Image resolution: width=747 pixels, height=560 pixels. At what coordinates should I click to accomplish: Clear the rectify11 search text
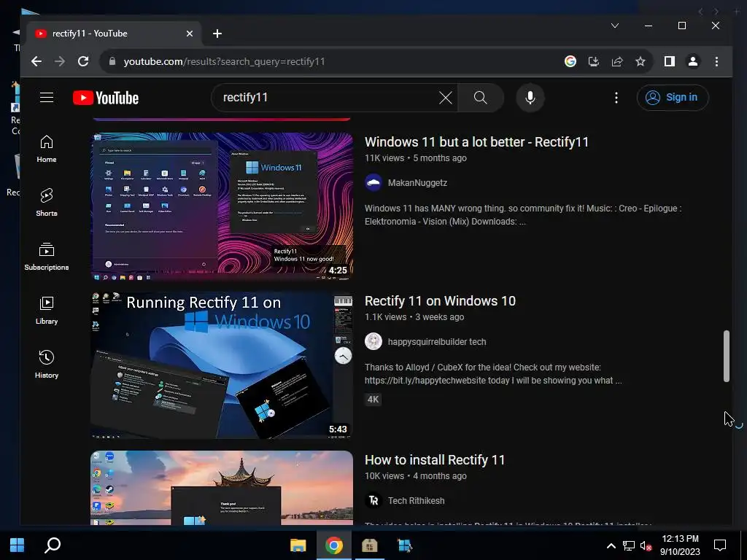tap(446, 98)
